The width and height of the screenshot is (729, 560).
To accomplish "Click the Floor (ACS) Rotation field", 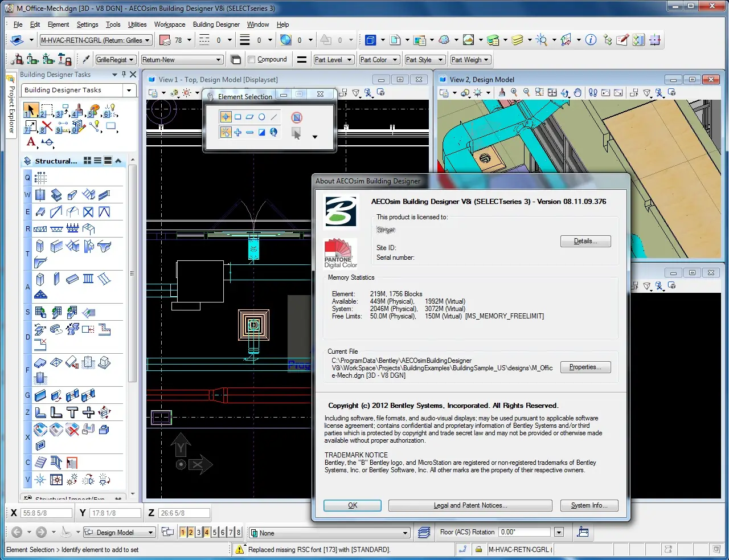I will 525,532.
